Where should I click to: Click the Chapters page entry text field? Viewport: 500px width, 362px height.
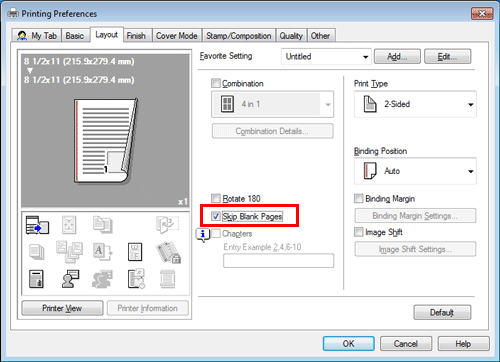coord(278,261)
